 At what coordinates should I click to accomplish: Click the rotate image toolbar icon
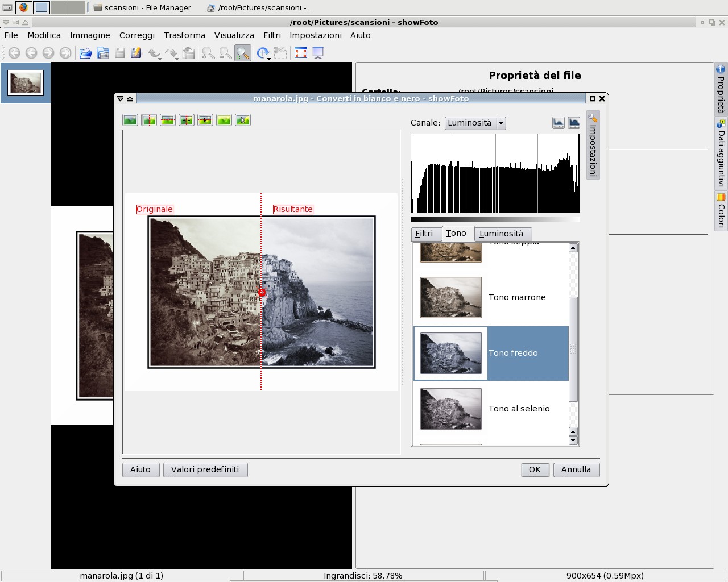(262, 53)
